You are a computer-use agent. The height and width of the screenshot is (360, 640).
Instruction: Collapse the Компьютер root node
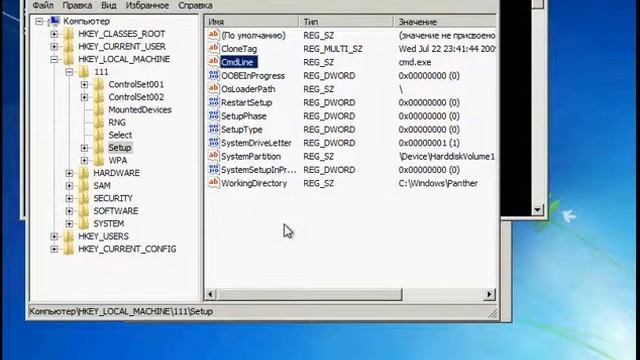pyautogui.click(x=39, y=21)
